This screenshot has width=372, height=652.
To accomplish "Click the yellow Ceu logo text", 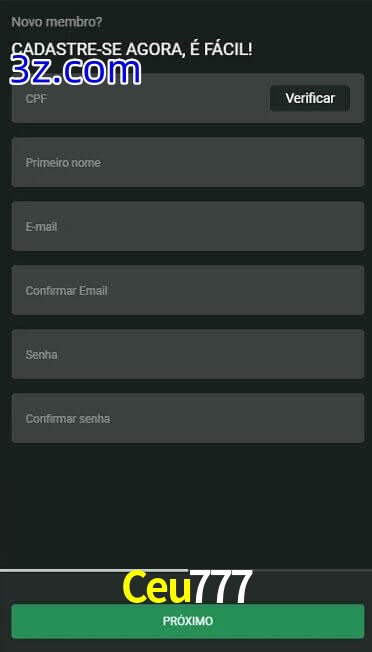I will click(158, 587).
